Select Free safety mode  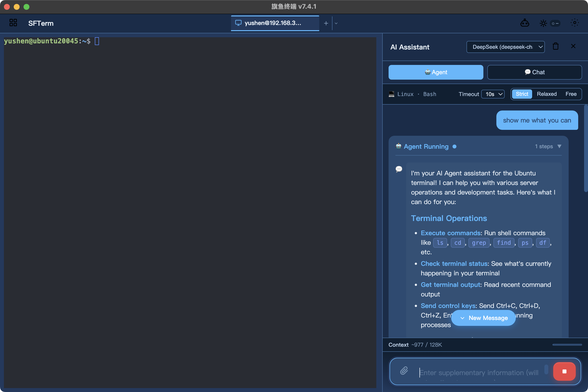[x=571, y=94]
